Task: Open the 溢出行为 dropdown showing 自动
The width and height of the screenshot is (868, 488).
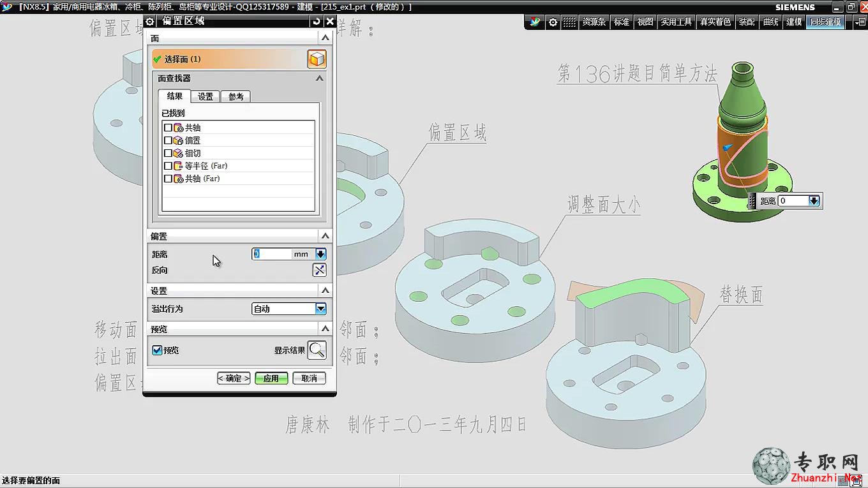Action: tap(289, 309)
